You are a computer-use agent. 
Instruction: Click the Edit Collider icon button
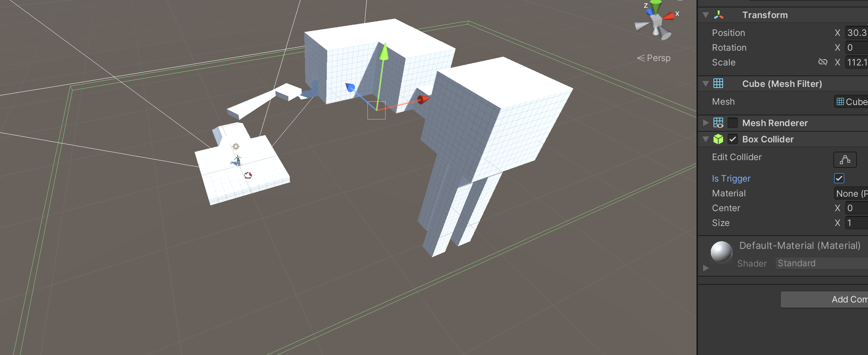[845, 160]
